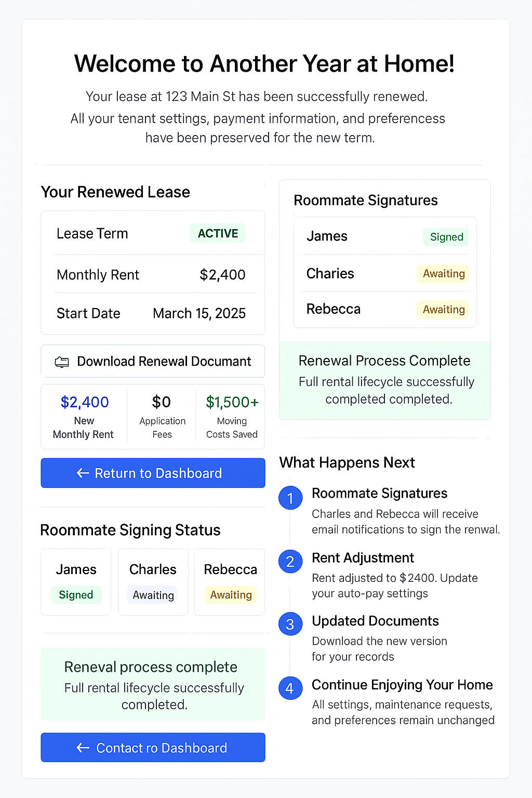
Task: Open the James card under Roommate Signing Status
Action: click(x=76, y=582)
